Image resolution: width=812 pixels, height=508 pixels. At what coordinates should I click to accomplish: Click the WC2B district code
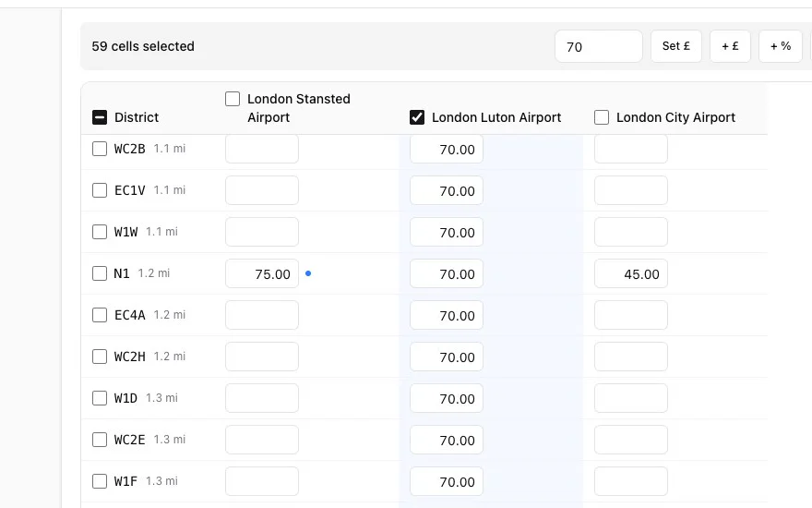coord(129,149)
